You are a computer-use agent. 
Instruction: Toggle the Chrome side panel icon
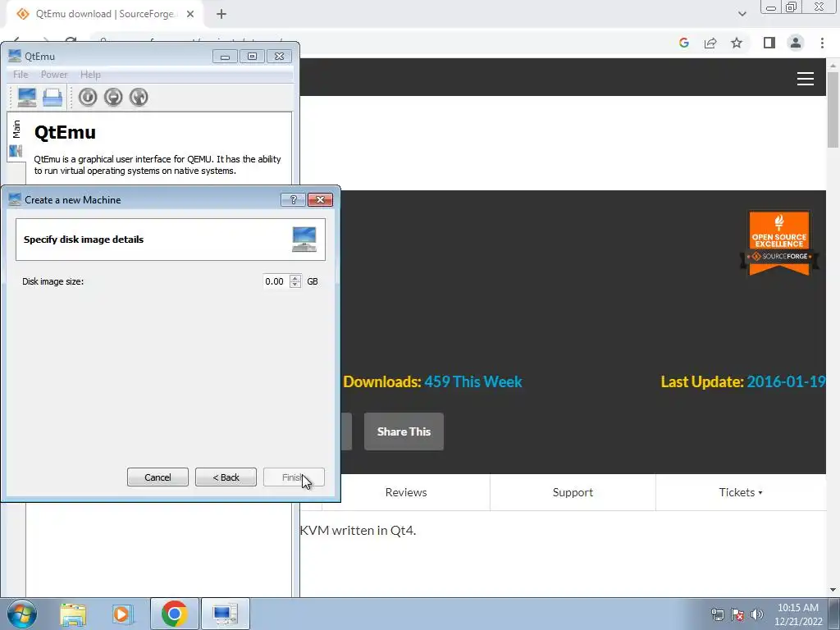pyautogui.click(x=769, y=43)
